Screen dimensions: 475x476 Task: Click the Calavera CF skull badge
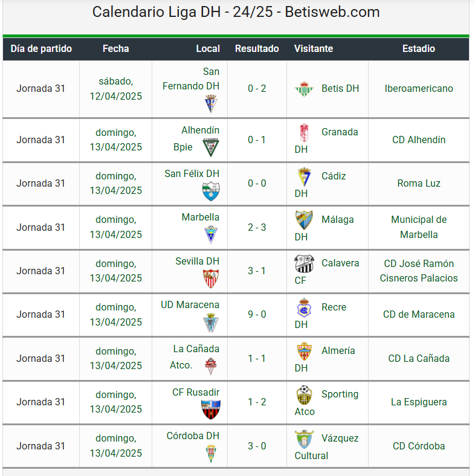click(x=304, y=263)
